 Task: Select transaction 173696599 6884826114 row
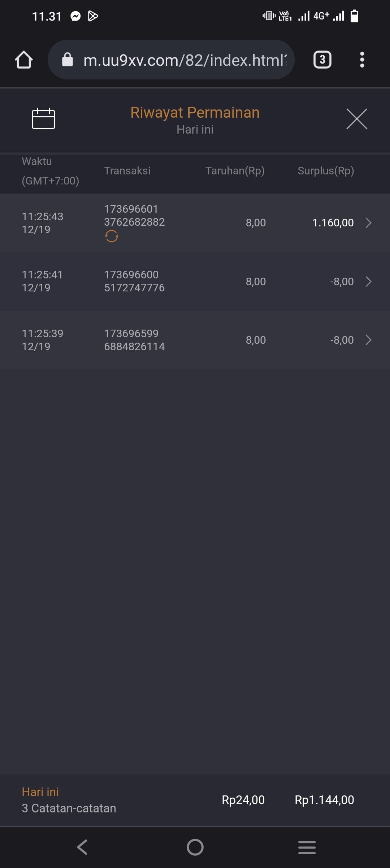coord(134,340)
